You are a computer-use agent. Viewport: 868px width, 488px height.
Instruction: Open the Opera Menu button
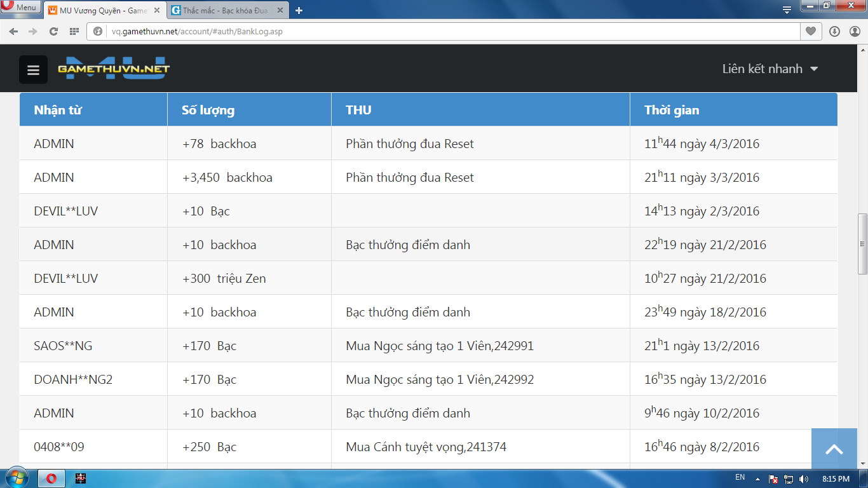pyautogui.click(x=19, y=8)
